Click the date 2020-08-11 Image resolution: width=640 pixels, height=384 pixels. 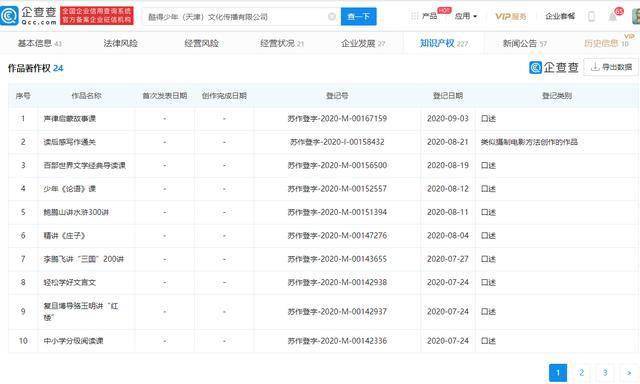click(x=448, y=212)
